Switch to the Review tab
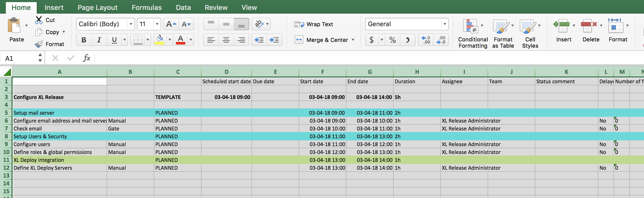This screenshot has height=198, width=644. pos(216,8)
